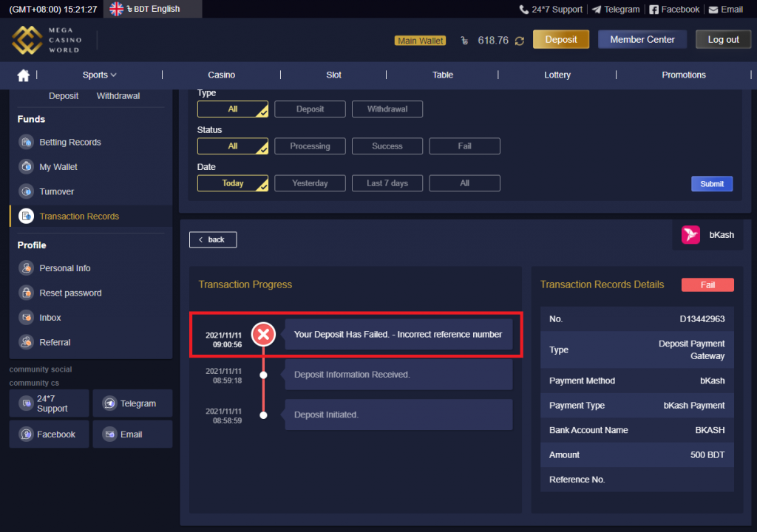Click the Main Wallet label
757x532 pixels.
pyautogui.click(x=420, y=41)
